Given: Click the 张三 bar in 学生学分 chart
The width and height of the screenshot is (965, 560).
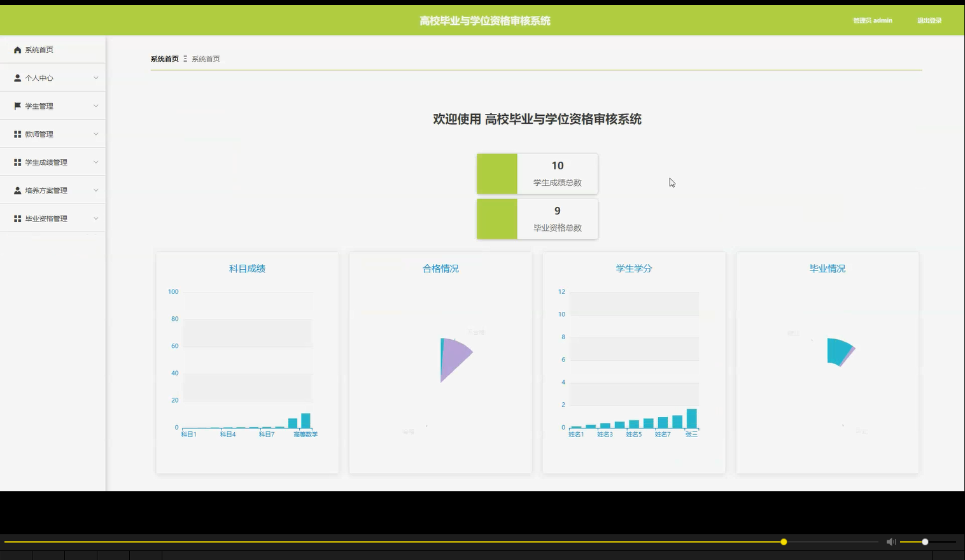Looking at the screenshot, I should click(692, 419).
